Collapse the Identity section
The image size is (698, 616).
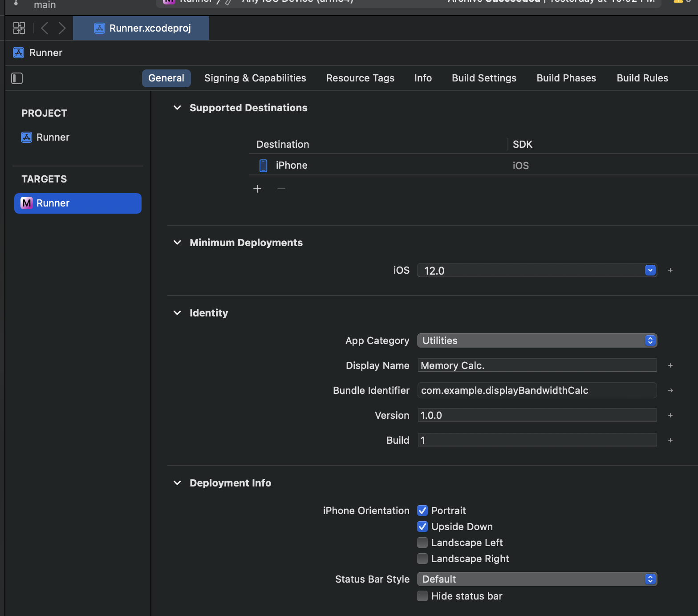pos(177,313)
